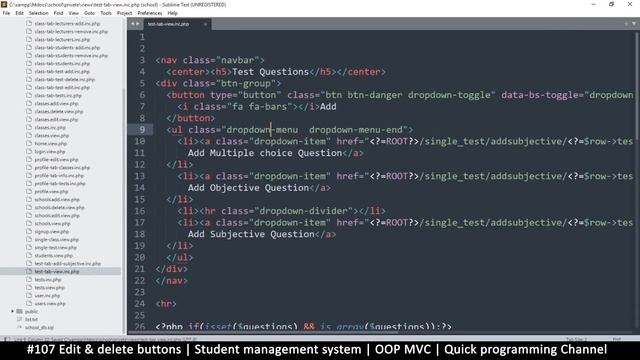Click the file icon beside class-tab-tests.inc.php

(29, 96)
